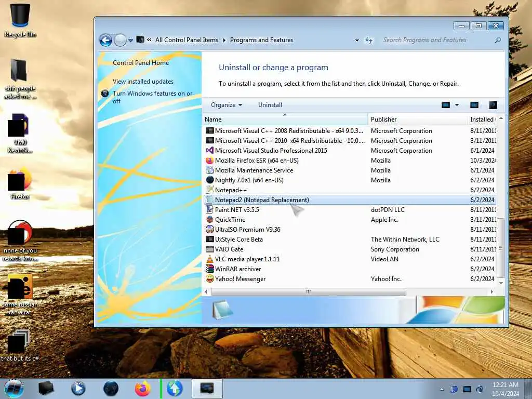The width and height of the screenshot is (532, 399).
Task: Click the address bar refresh icon
Action: [369, 41]
